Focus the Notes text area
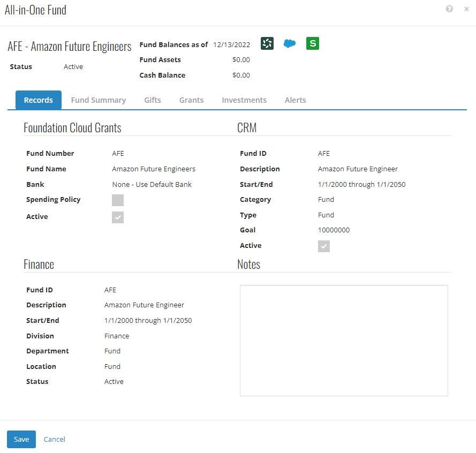Image resolution: width=476 pixels, height=453 pixels. click(x=344, y=341)
